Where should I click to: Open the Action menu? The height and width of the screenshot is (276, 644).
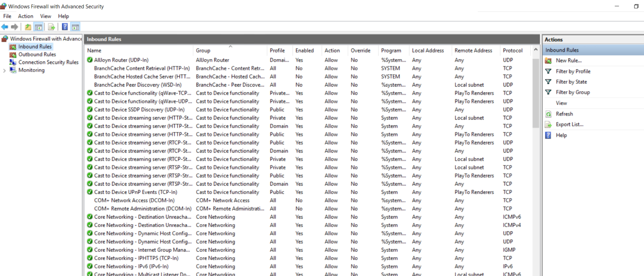point(25,16)
